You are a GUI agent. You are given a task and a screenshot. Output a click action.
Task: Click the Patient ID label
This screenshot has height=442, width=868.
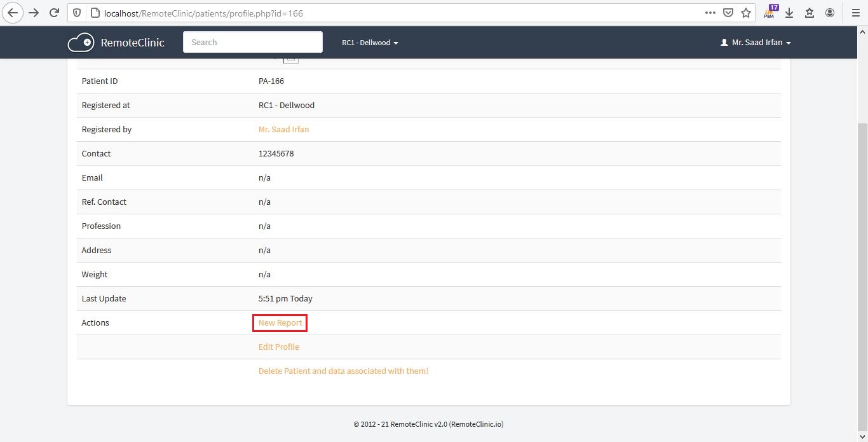100,81
